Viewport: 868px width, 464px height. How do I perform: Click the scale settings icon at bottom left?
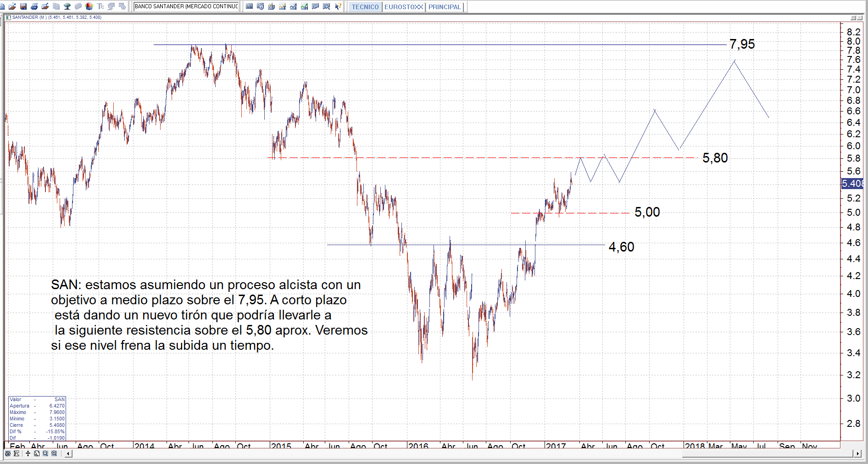tap(17, 453)
